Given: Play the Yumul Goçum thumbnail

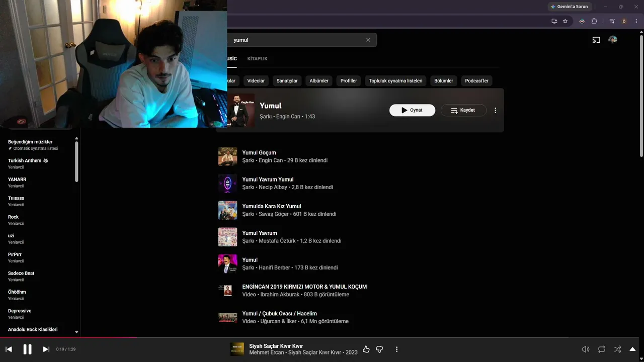Looking at the screenshot, I should click(227, 156).
